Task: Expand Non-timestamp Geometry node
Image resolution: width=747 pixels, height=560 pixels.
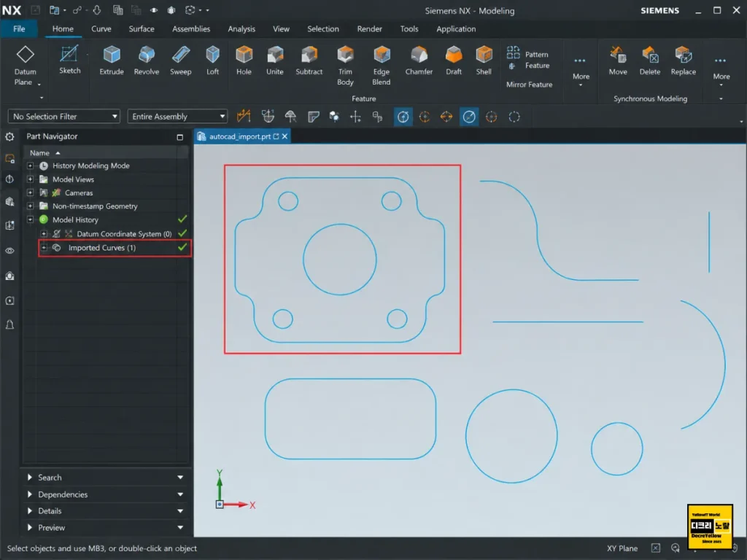Action: click(31, 206)
